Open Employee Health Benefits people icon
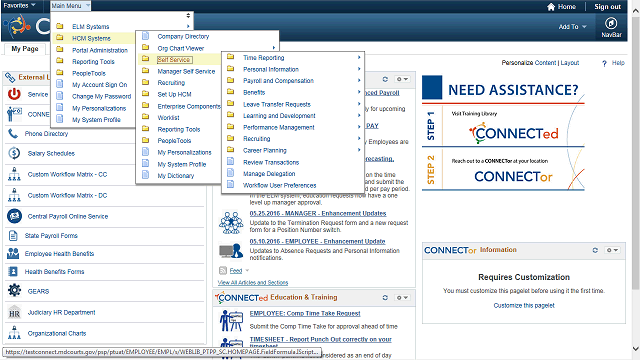 point(13,253)
